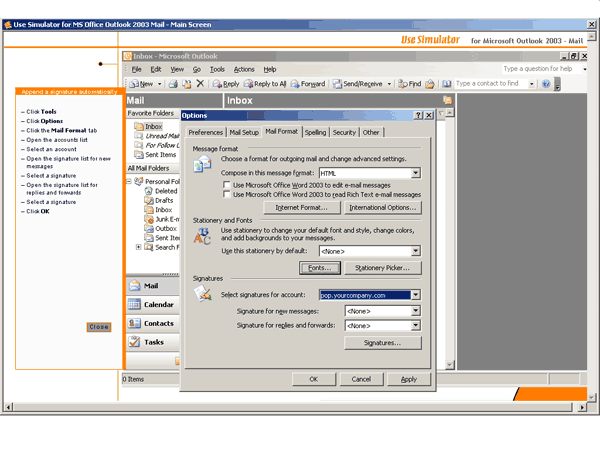The width and height of the screenshot is (600, 450).
Task: Click the Type a contact to find field
Action: tap(491, 83)
